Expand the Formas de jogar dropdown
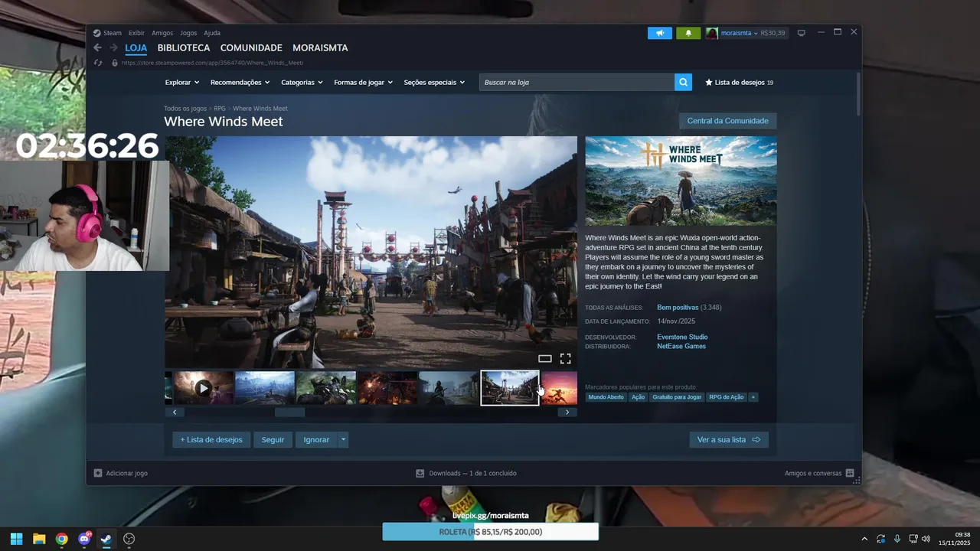Screen dimensions: 980x551 pos(363,82)
